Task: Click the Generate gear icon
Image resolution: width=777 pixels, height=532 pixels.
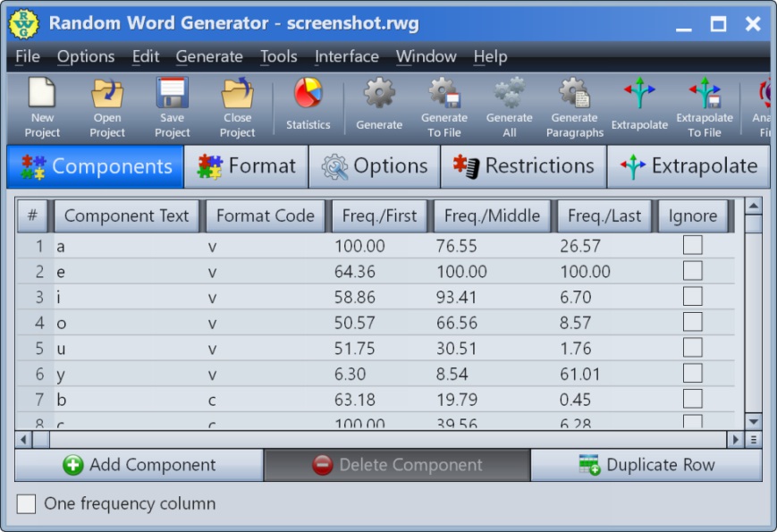Action: tap(379, 93)
